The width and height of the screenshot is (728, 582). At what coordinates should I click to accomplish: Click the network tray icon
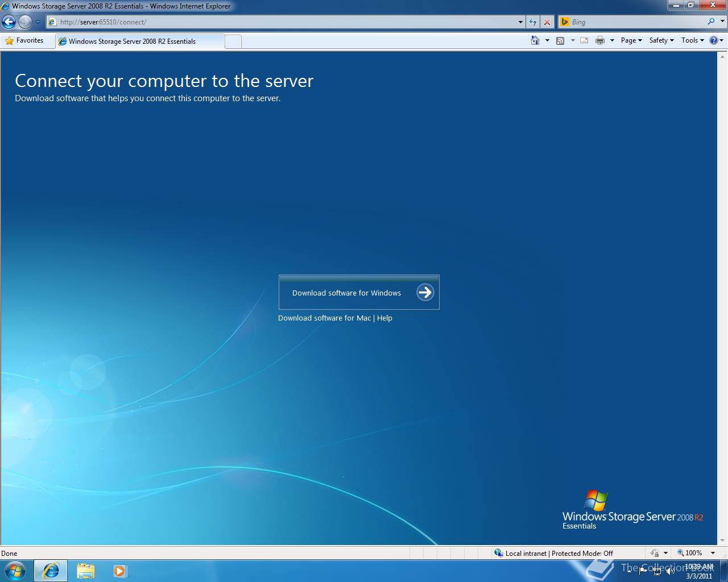coord(657,571)
